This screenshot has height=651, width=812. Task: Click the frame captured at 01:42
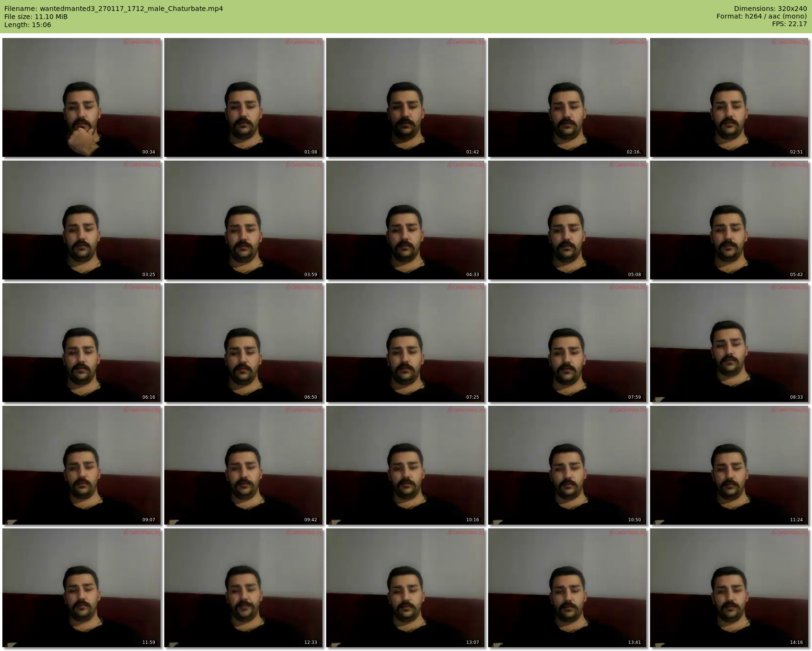[406, 97]
